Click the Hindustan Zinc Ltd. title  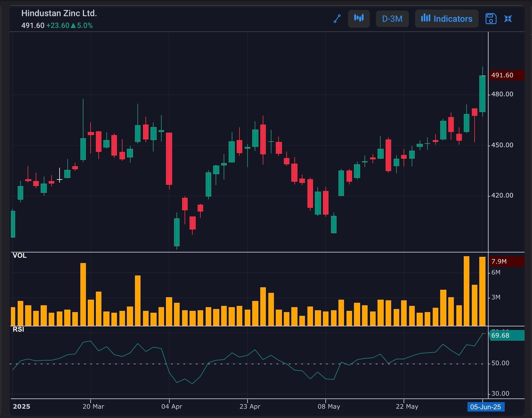59,13
